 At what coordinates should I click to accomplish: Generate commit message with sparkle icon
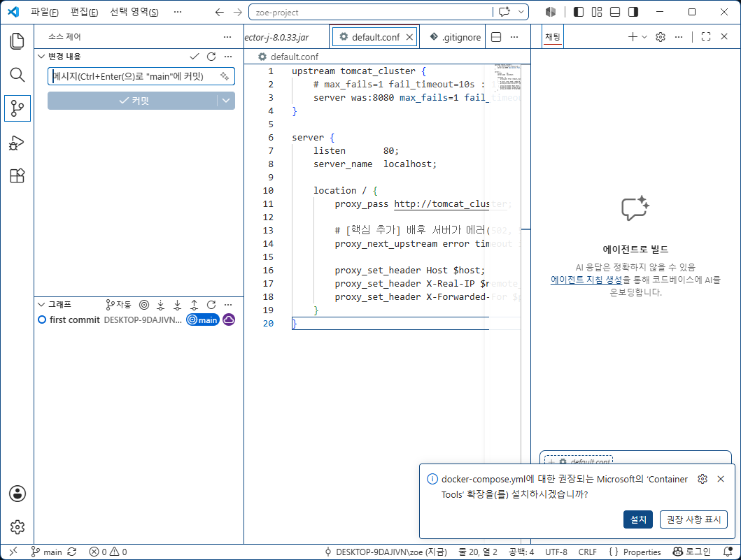pos(225,76)
